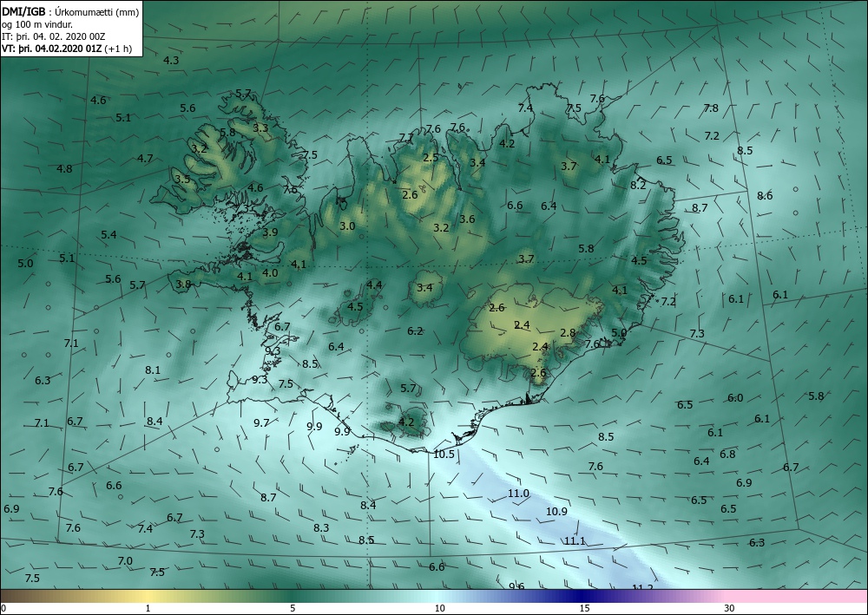Click the 8.6 value on the map
Screen dimensions: 868x615
(x=765, y=195)
